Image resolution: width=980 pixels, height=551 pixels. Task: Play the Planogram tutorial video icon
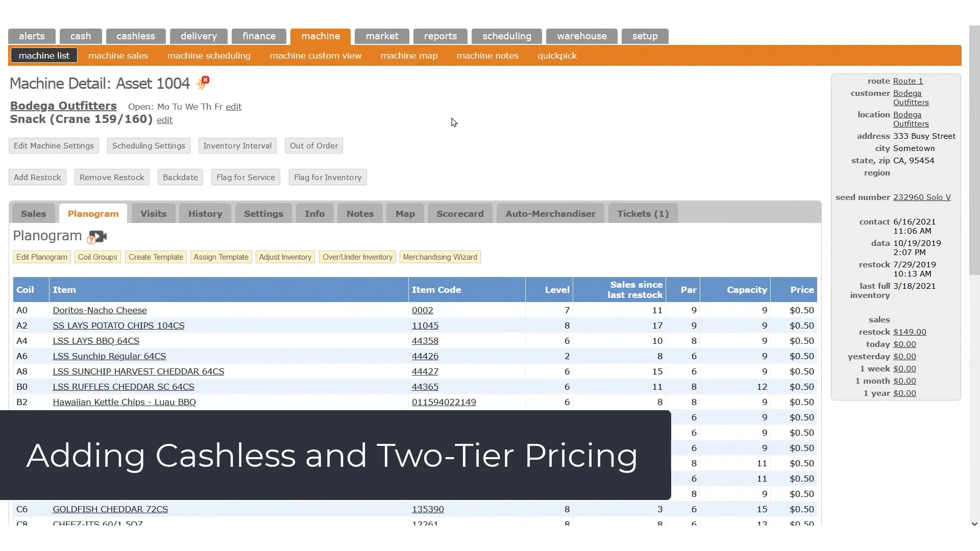pyautogui.click(x=97, y=236)
